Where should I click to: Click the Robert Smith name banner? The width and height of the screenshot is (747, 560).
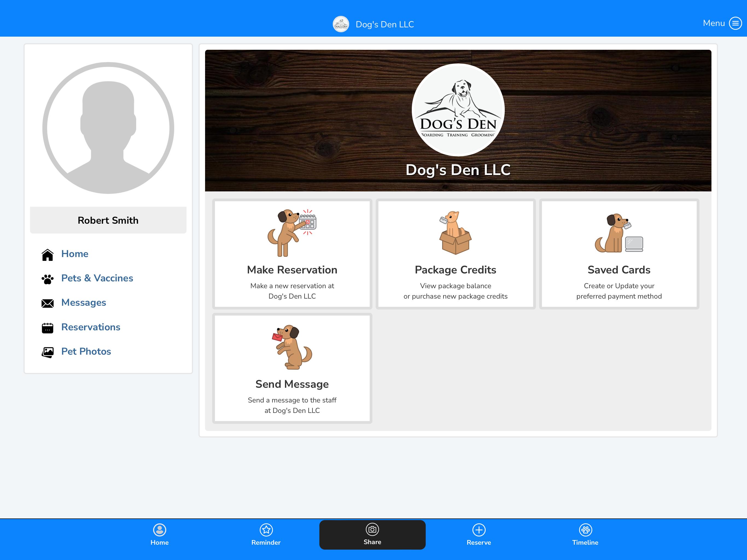tap(108, 220)
